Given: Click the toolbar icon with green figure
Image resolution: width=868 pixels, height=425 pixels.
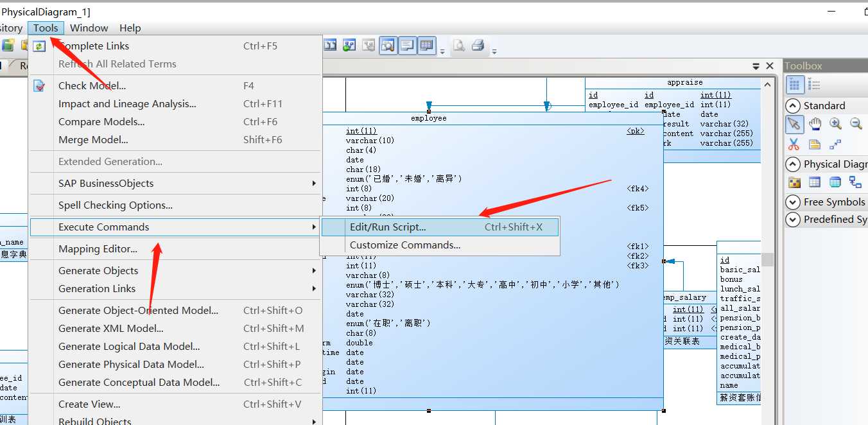Looking at the screenshot, I should pos(349,46).
